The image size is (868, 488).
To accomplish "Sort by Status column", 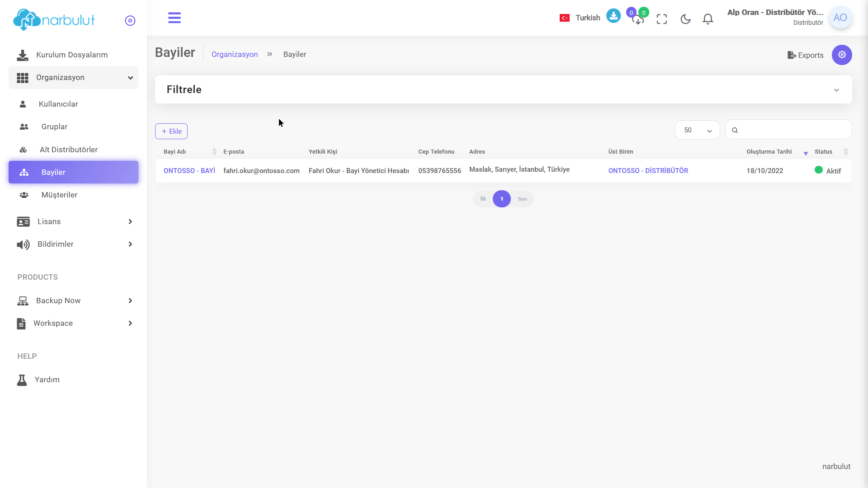I will 831,152.
